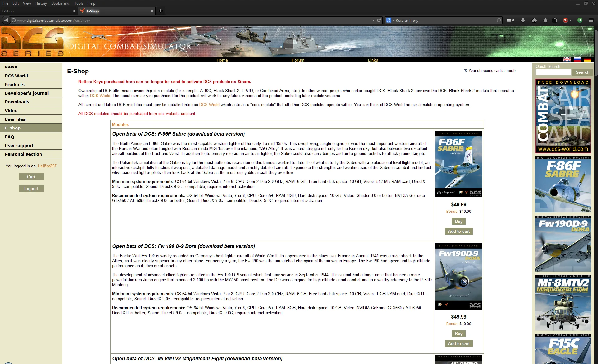The width and height of the screenshot is (598, 364).
Task: Open the Tools menu
Action: [78, 3]
